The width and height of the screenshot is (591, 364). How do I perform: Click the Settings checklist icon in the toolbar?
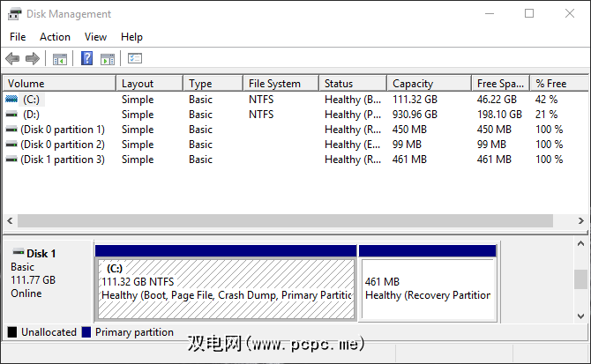click(135, 59)
